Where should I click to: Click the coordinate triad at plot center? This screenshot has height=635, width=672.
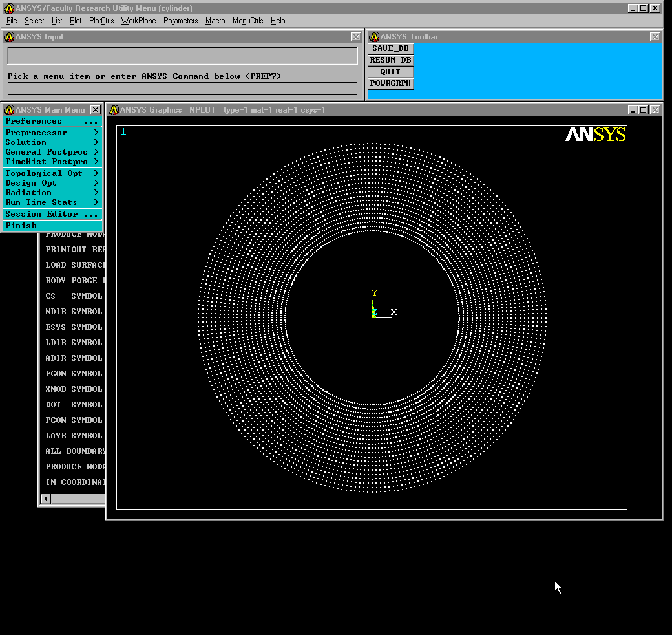click(x=384, y=305)
